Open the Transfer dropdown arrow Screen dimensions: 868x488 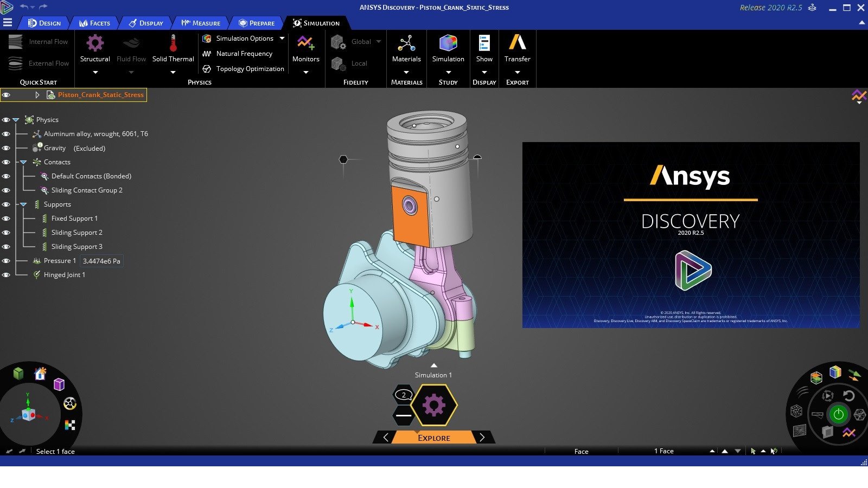click(517, 73)
